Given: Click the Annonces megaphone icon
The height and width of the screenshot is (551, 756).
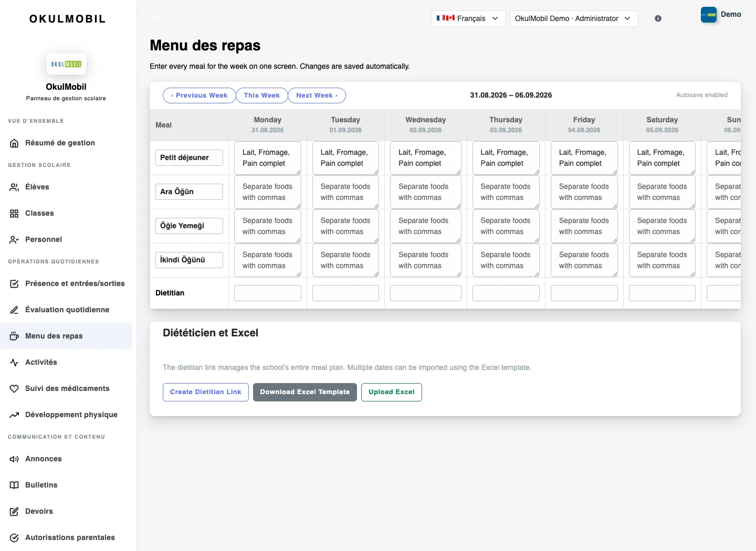Looking at the screenshot, I should tap(14, 459).
